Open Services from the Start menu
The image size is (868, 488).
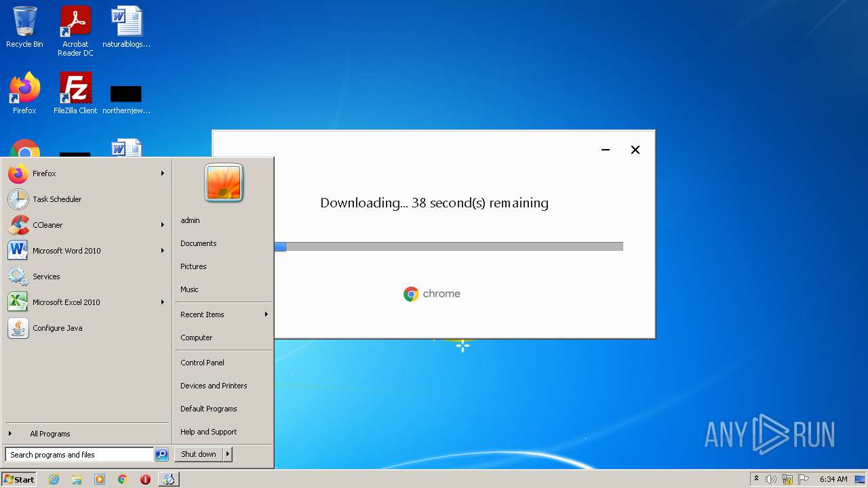87,277
